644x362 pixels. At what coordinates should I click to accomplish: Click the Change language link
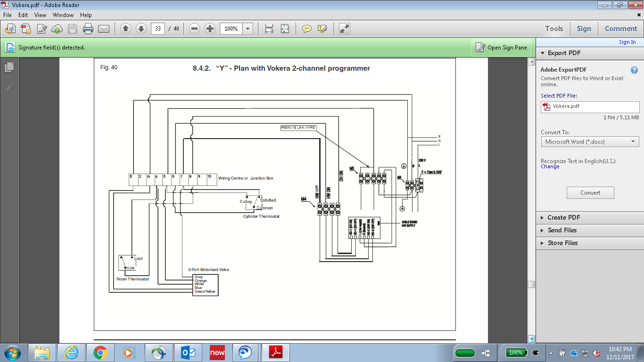pos(550,167)
